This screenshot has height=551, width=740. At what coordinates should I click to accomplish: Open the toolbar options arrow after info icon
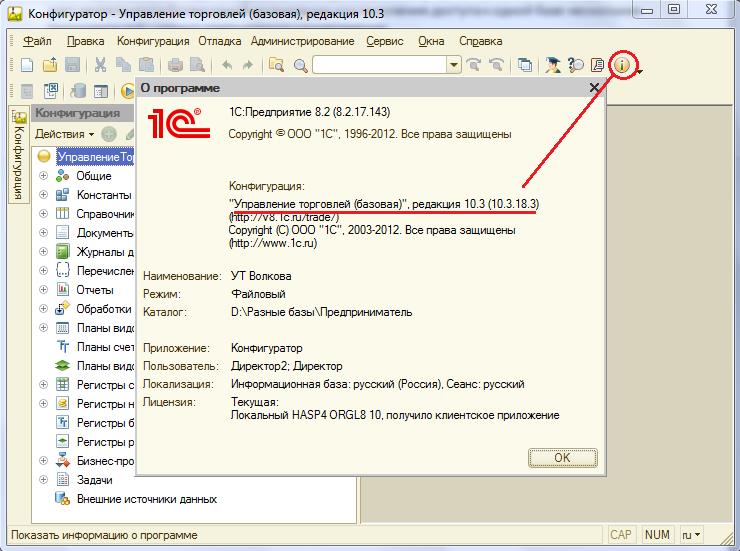click(x=640, y=72)
